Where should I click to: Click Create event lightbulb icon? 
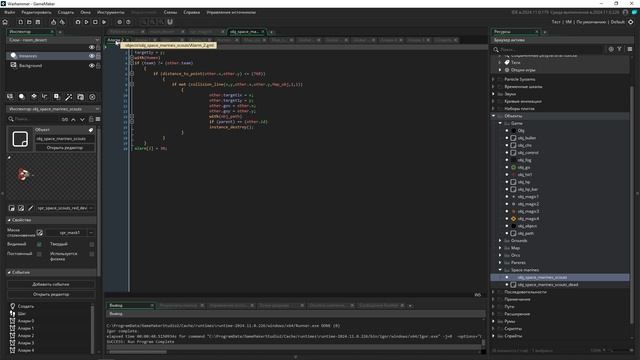(x=13, y=306)
